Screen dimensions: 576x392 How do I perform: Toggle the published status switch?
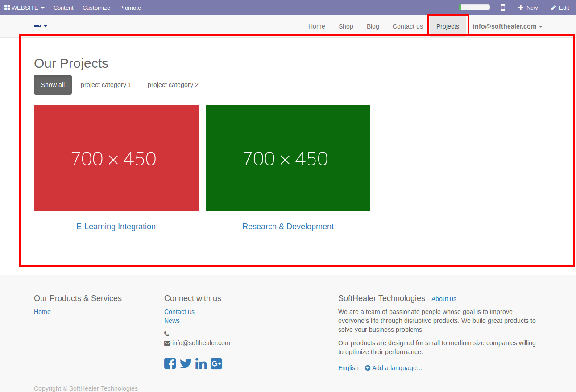[474, 8]
